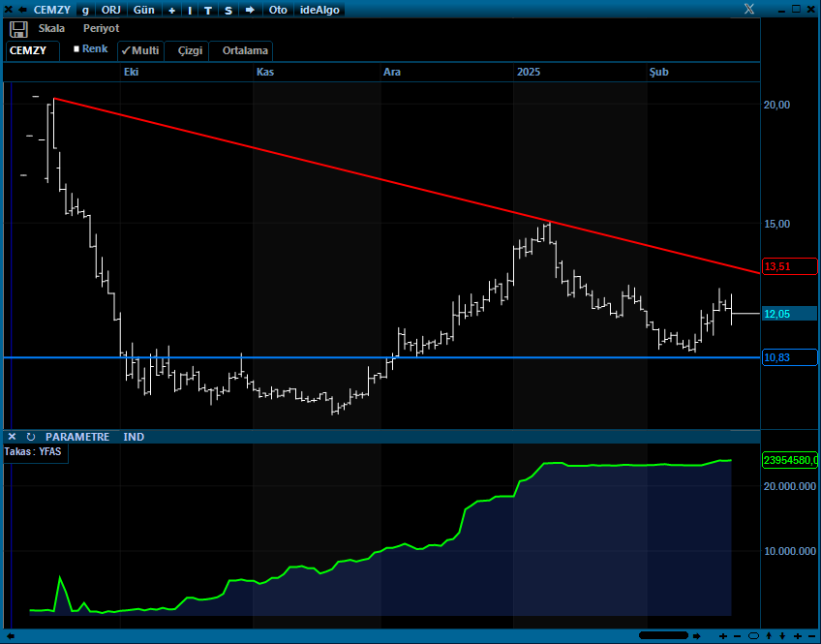Click the CEMZY symbol in the title bar
This screenshot has height=644, width=821.
point(52,10)
